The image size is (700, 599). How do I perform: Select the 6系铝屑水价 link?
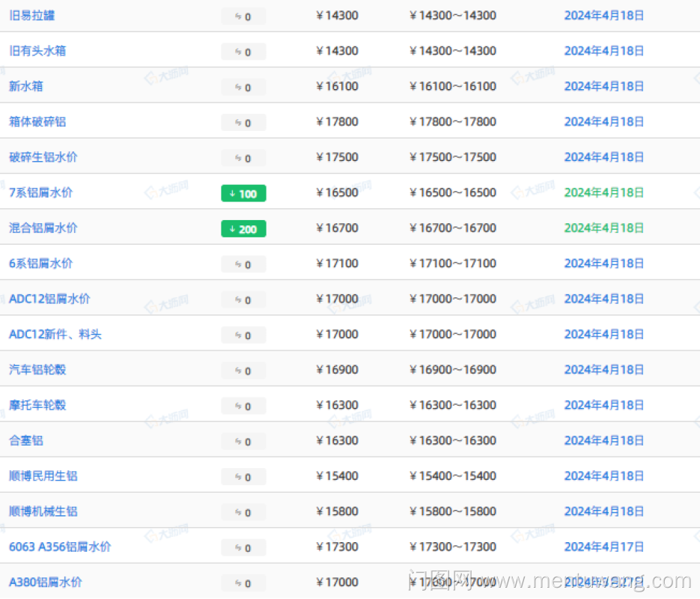[x=41, y=264]
